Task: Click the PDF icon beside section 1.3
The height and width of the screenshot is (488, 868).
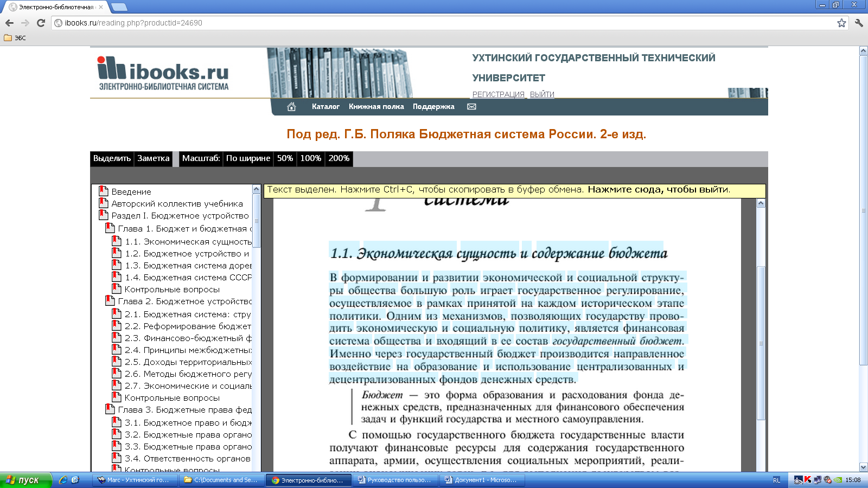Action: coord(117,265)
